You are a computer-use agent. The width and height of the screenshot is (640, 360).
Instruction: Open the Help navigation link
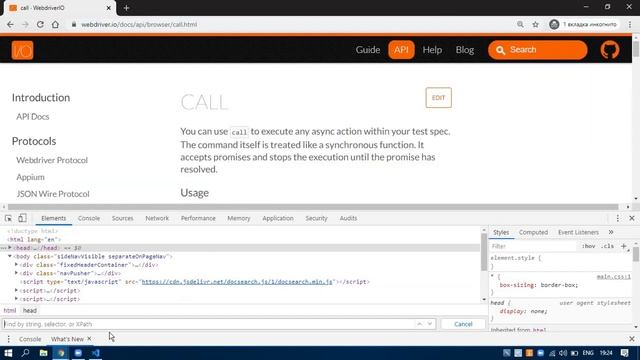[x=432, y=50]
